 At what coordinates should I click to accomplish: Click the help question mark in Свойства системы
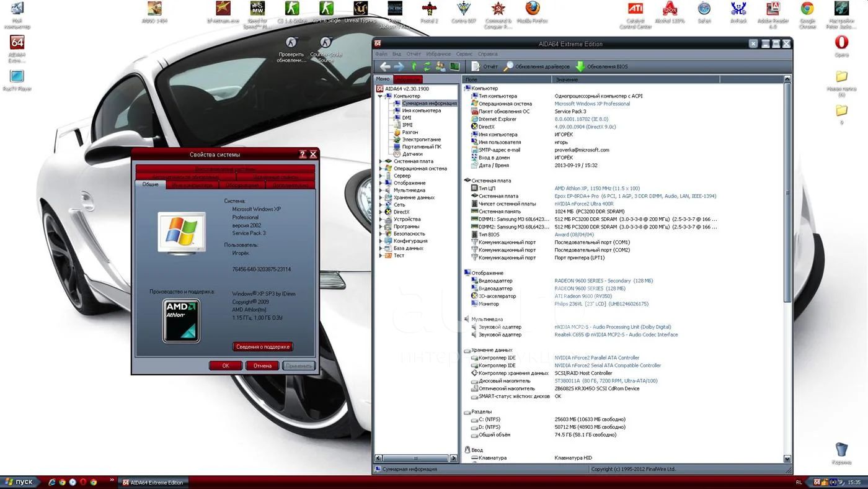click(303, 155)
